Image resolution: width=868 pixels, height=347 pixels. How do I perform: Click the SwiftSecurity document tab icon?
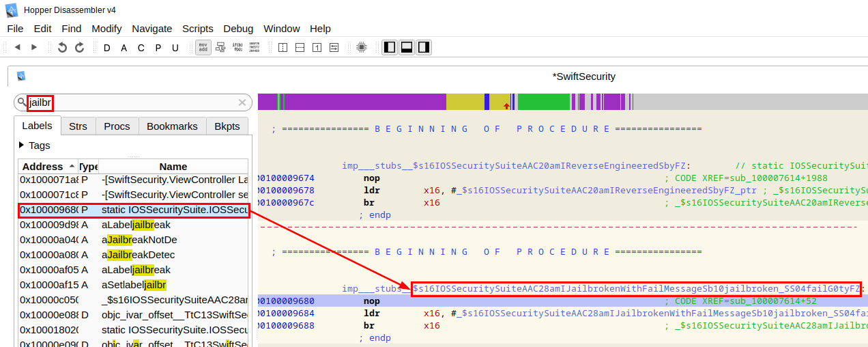pos(21,77)
